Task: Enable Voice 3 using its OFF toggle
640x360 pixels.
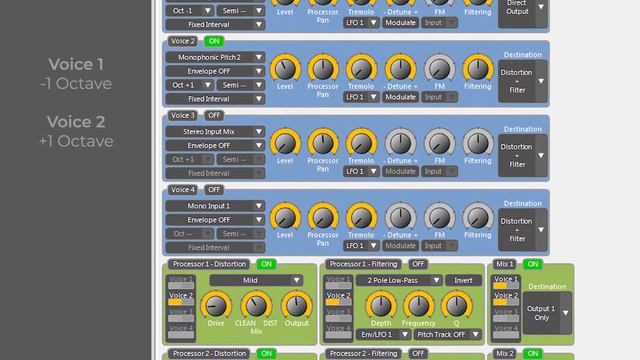Action: point(214,116)
